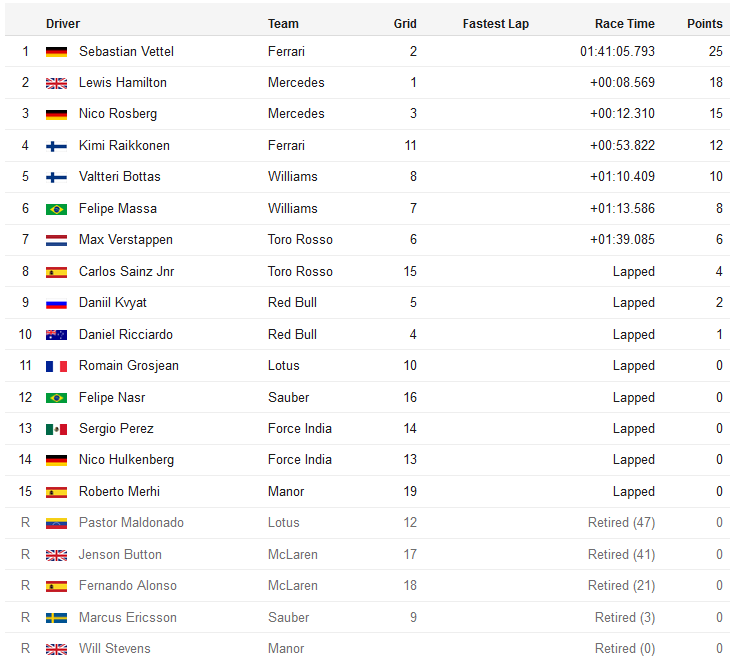Screen dimensions: 734x657
Task: Click the Fastest Lap column header
Action: [x=496, y=24]
